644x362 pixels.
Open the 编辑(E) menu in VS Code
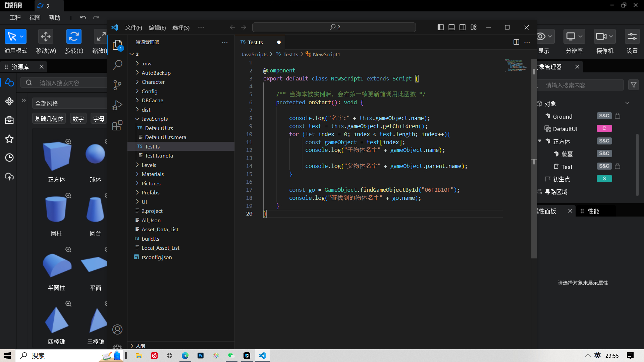(x=157, y=27)
